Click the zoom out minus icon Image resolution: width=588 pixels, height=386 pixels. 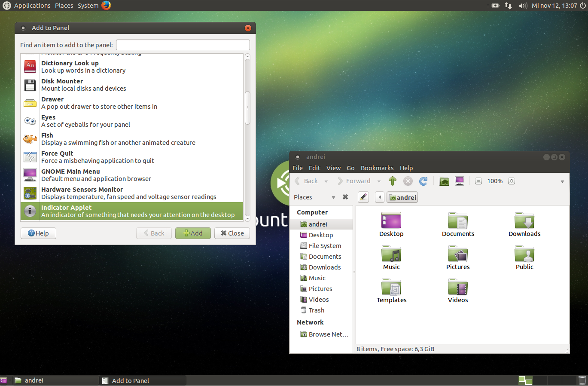478,181
